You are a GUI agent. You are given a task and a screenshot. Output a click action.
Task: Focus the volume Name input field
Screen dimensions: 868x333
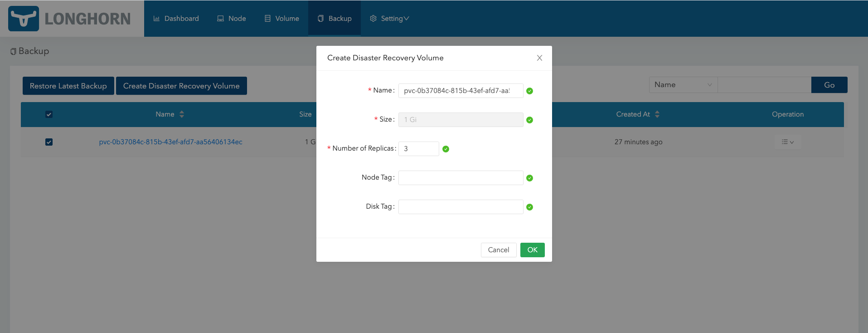[461, 91]
